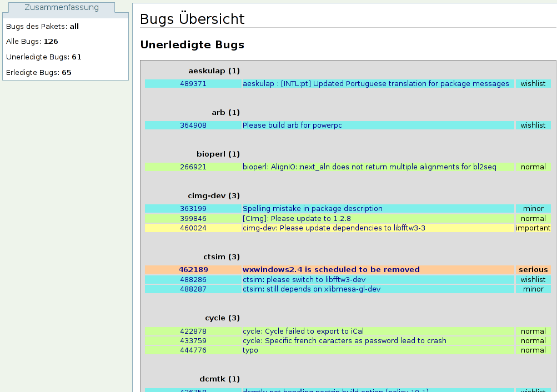Click 'normal' severity of bug 399846
The image size is (557, 392).
coord(533,218)
